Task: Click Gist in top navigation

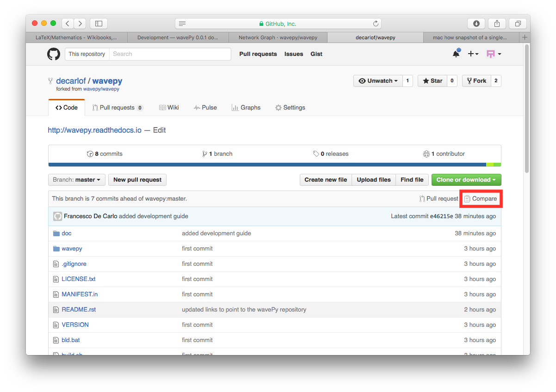Action: pyautogui.click(x=316, y=54)
